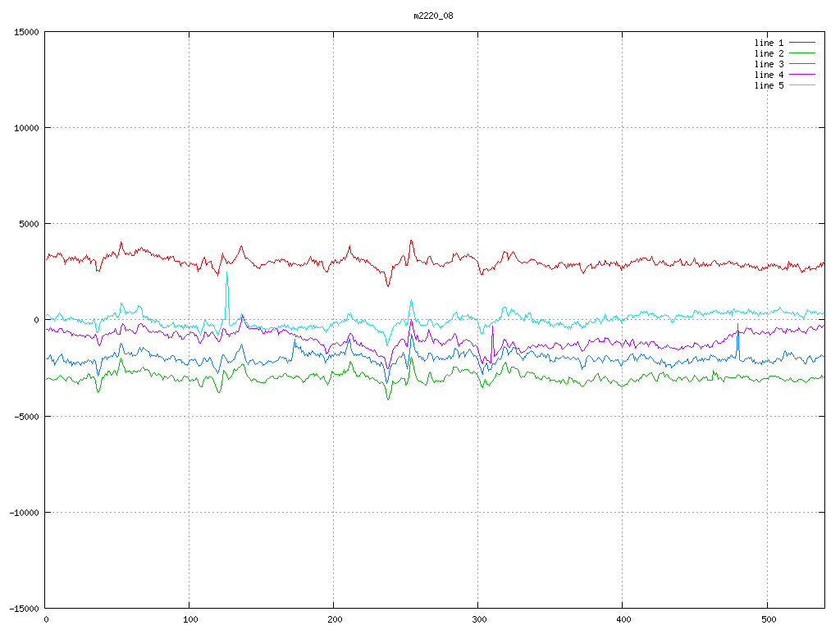Click the cyan line 5 legend sample

[802, 85]
